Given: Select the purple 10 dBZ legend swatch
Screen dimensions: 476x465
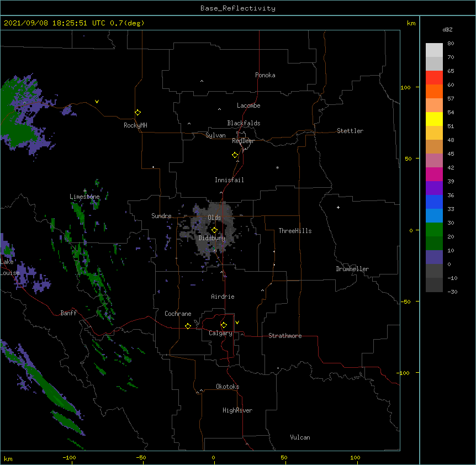Looking at the screenshot, I should [434, 257].
